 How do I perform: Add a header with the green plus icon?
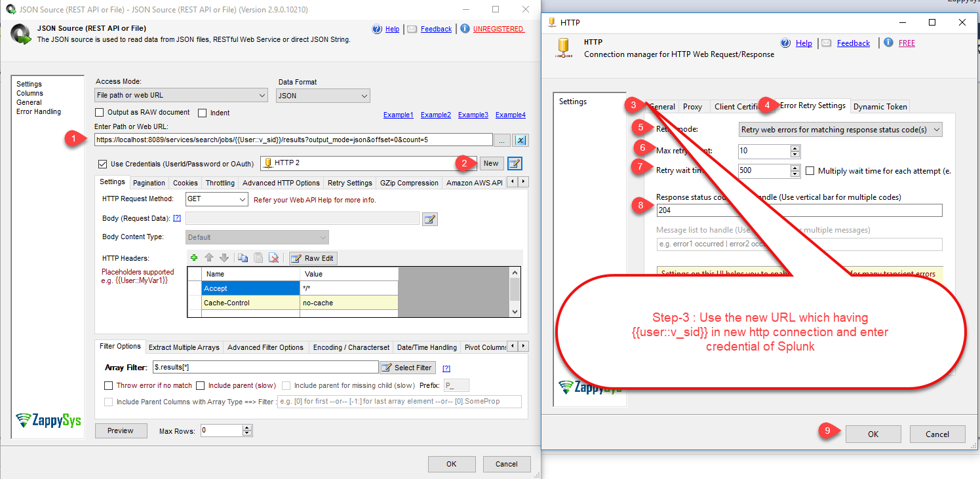(x=194, y=258)
